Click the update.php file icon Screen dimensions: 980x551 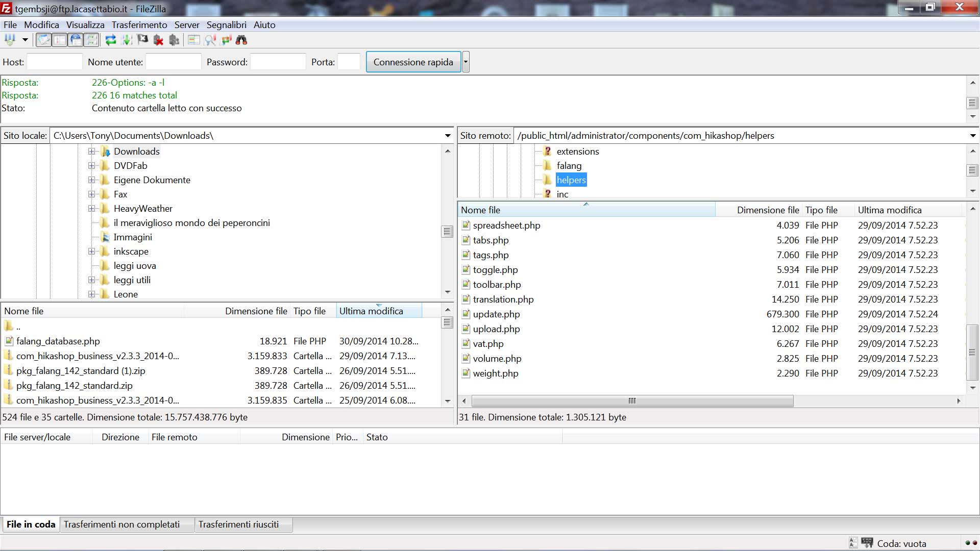tap(465, 314)
